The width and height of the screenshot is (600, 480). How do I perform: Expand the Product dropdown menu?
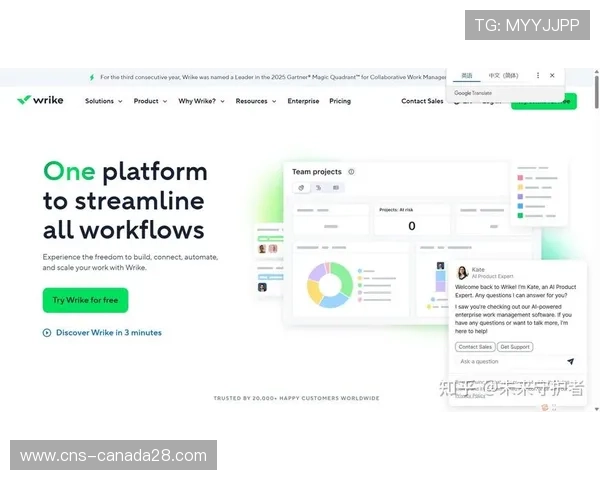[x=150, y=101]
